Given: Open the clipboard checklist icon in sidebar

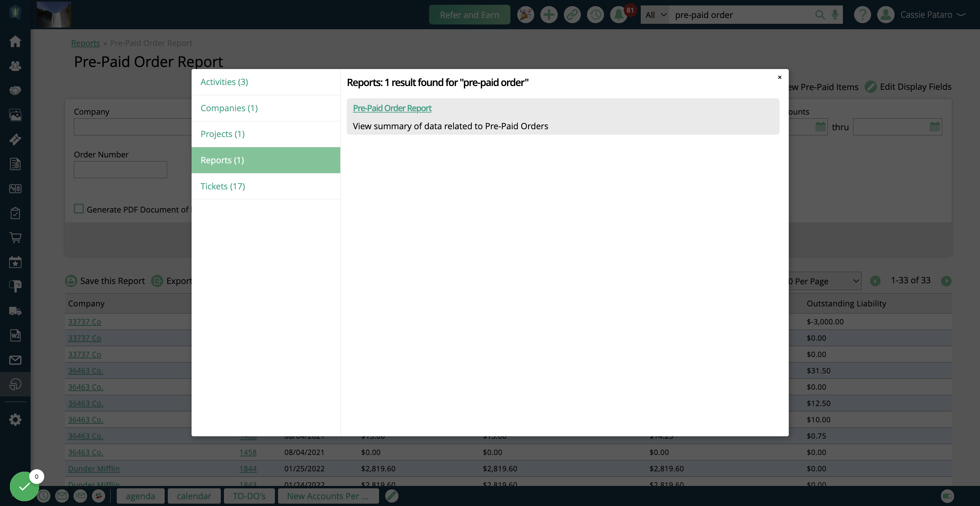Looking at the screenshot, I should coord(15,213).
